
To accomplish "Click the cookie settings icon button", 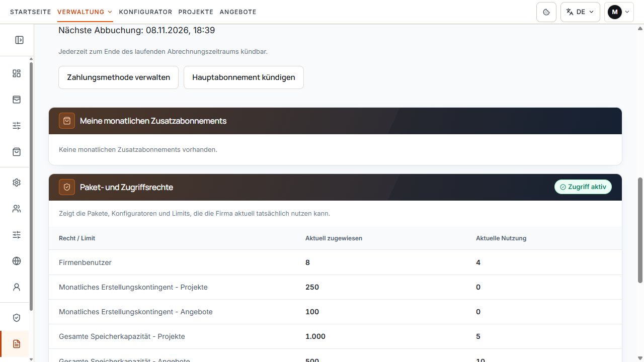I will pos(546,12).
